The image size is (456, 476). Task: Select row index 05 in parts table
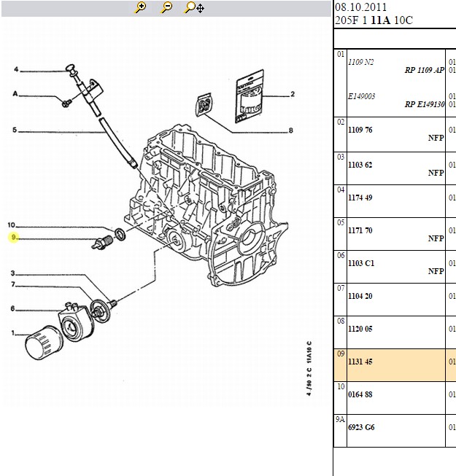(341, 222)
